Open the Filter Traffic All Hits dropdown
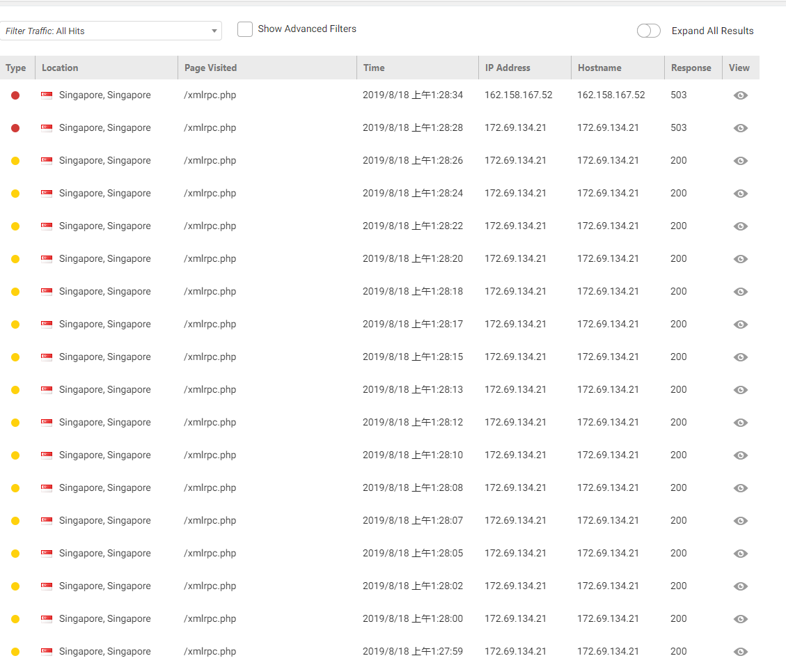This screenshot has height=672, width=786. pyautogui.click(x=111, y=31)
